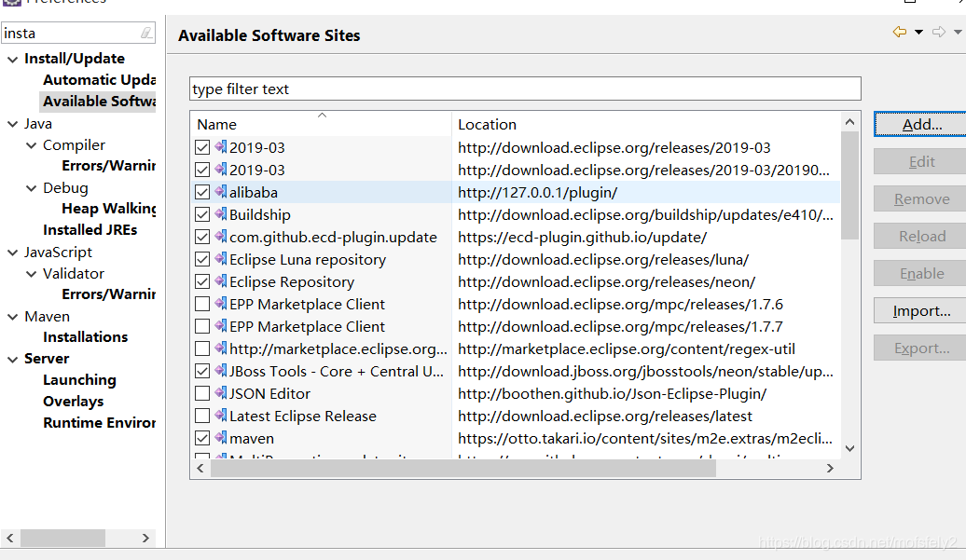Click the site icon beside Latest Eclipse Release

(221, 416)
